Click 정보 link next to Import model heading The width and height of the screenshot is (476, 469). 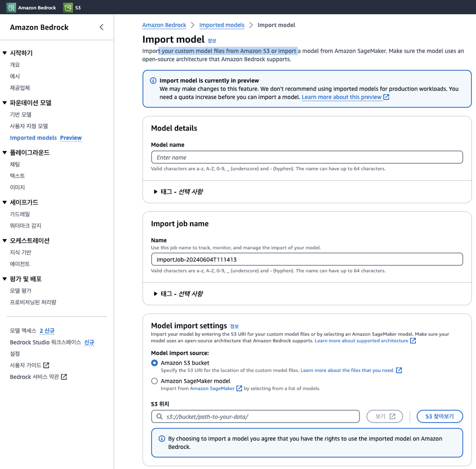(x=212, y=41)
